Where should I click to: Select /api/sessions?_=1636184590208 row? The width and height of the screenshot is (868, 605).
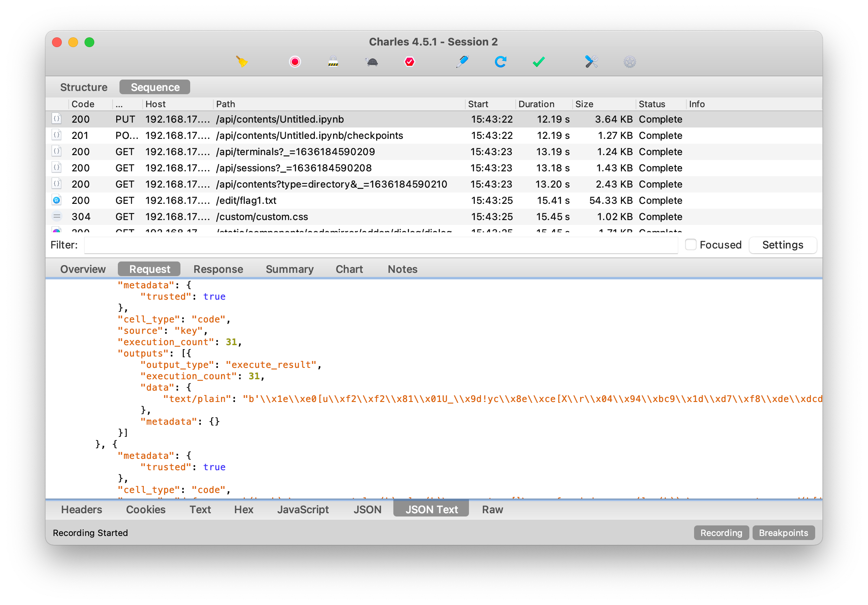click(434, 168)
